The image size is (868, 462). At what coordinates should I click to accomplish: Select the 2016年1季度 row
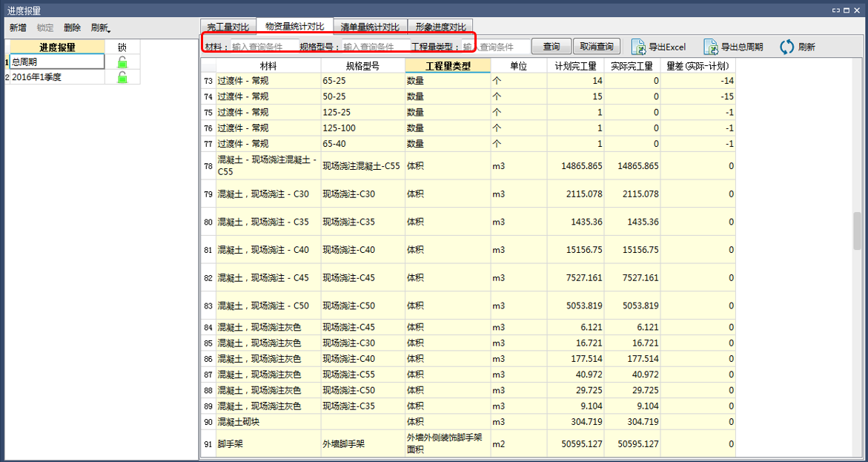pyautogui.click(x=57, y=77)
